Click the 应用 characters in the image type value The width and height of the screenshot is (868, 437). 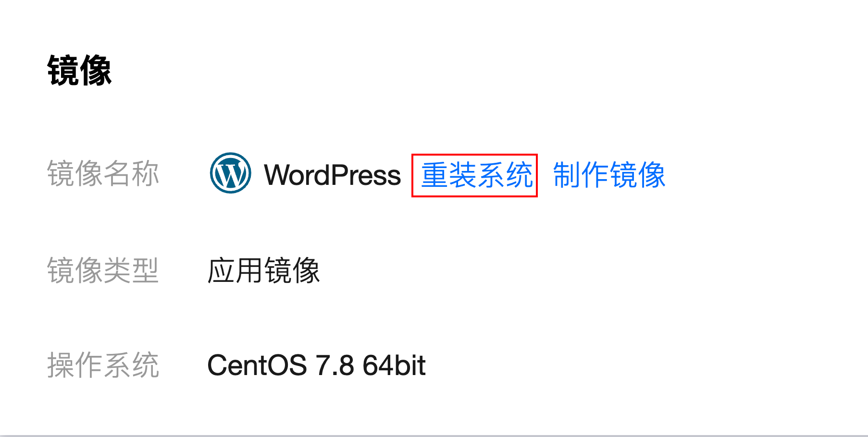click(x=236, y=270)
